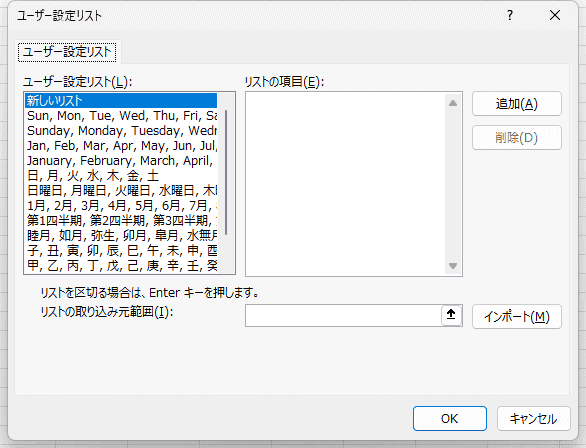The height and width of the screenshot is (448, 586).
Task: Select 新しいリスト in the custom lists
Action: (121, 101)
